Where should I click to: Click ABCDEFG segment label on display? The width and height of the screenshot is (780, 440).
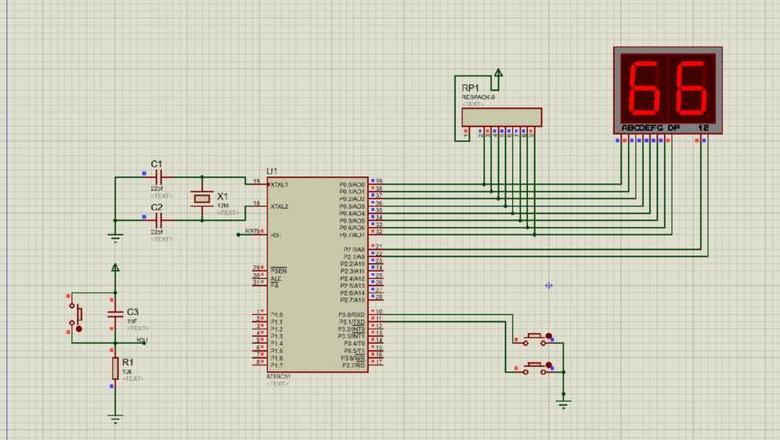click(x=642, y=128)
